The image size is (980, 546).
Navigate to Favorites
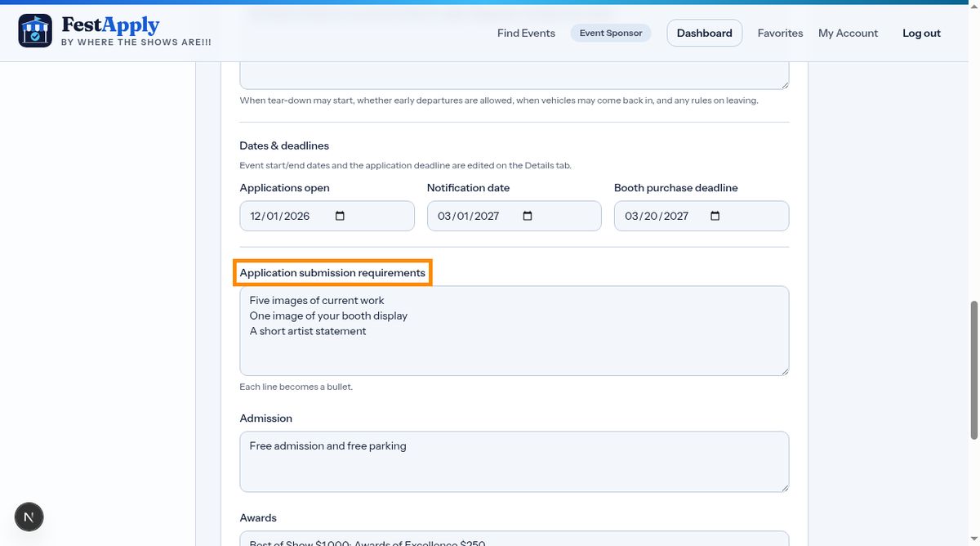coord(780,33)
